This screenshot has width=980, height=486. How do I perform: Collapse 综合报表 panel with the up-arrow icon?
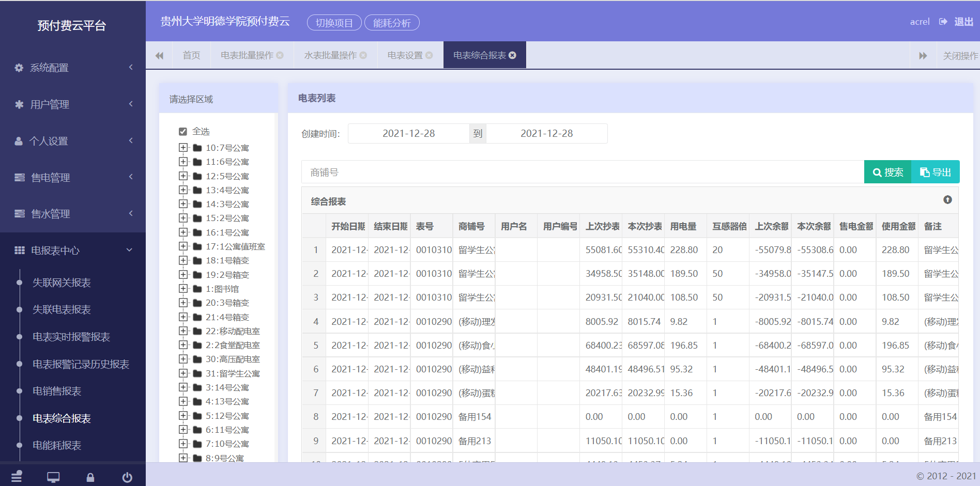pyautogui.click(x=947, y=200)
